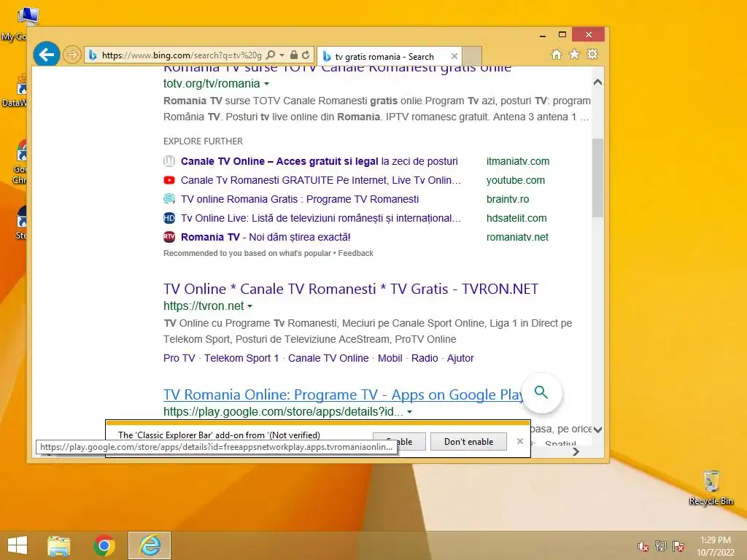Dismiss the add-on notification with its X
This screenshot has width=747, height=560.
tap(519, 441)
